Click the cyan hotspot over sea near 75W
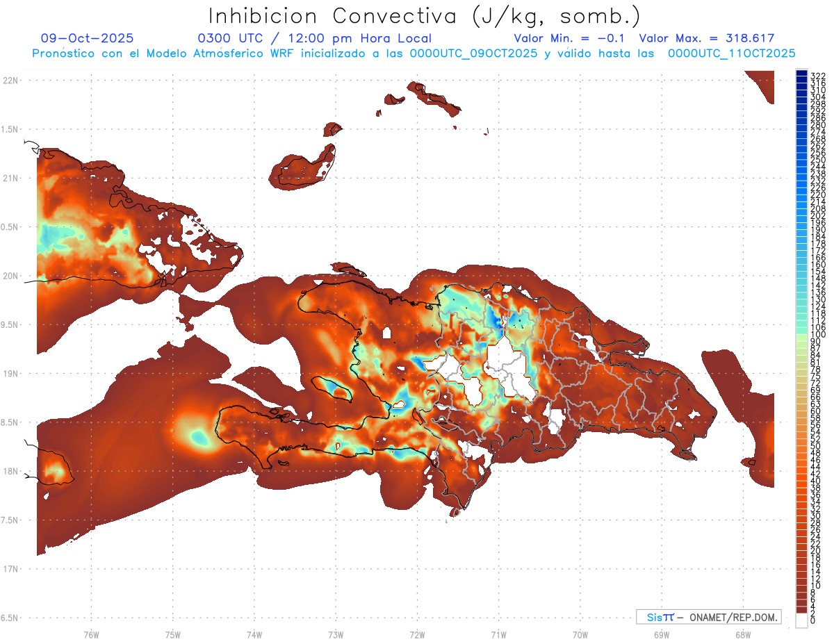Screen dimensions: 834x644 (199, 438)
